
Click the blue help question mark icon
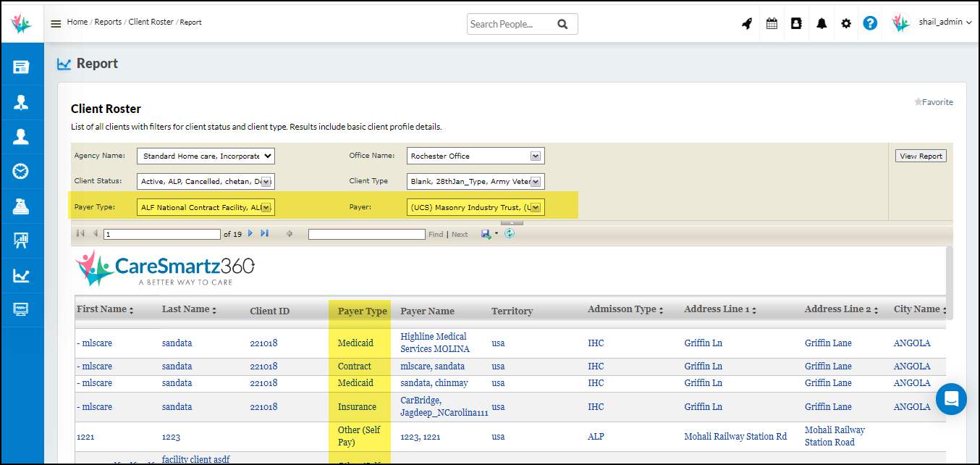pos(870,23)
